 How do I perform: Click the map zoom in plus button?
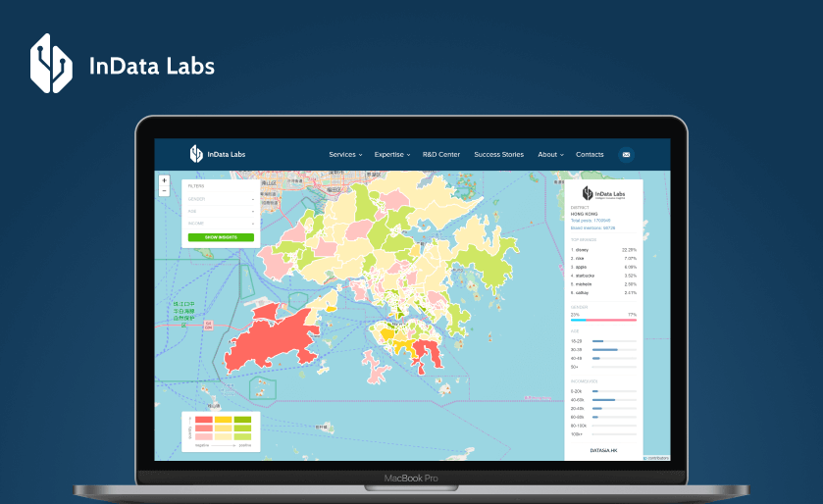164,180
